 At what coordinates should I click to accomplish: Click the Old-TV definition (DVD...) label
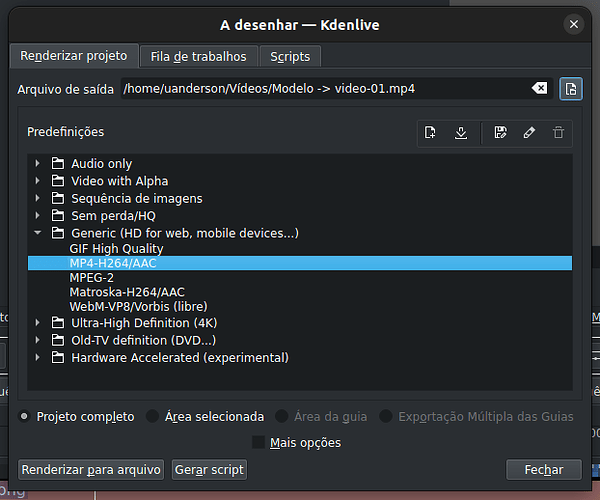143,340
